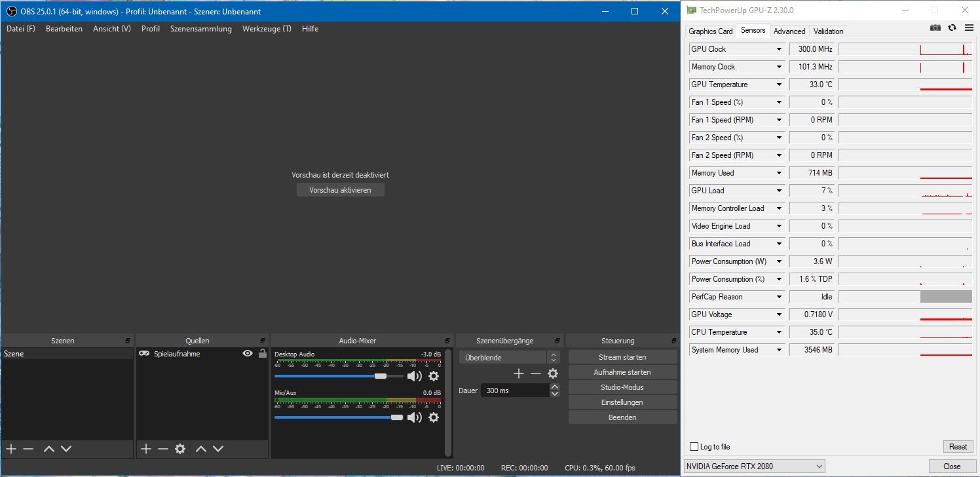Viewport: 980px width, 477px height.
Task: Click the Dauer 300 ms field
Action: [x=515, y=391]
